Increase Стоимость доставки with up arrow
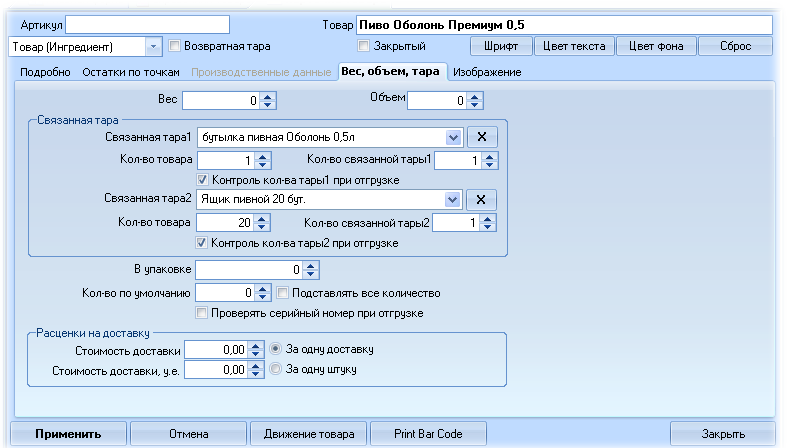The height and width of the screenshot is (448, 789). point(256,346)
